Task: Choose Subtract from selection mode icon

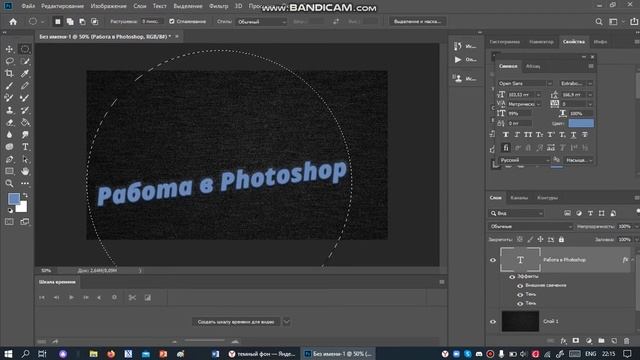Action: pyautogui.click(x=82, y=22)
